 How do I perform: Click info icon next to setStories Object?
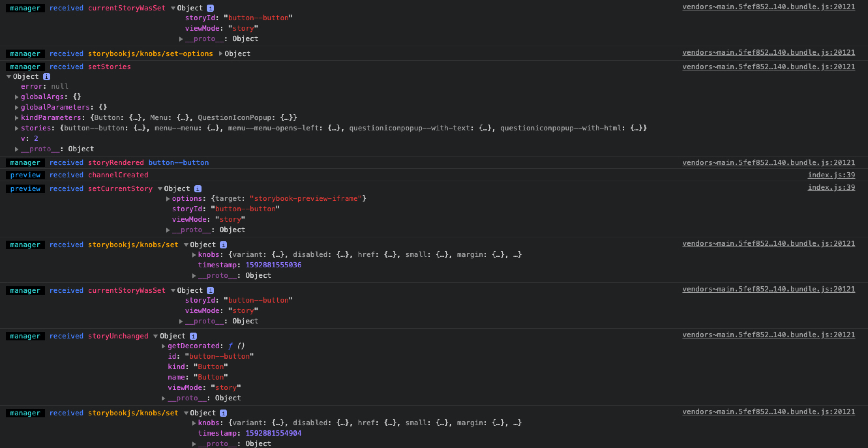(x=47, y=77)
